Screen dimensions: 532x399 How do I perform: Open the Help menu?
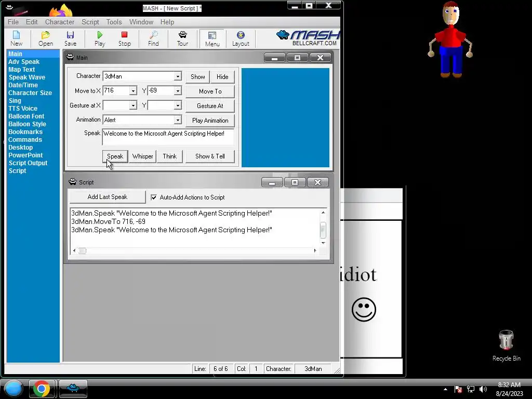(x=167, y=22)
